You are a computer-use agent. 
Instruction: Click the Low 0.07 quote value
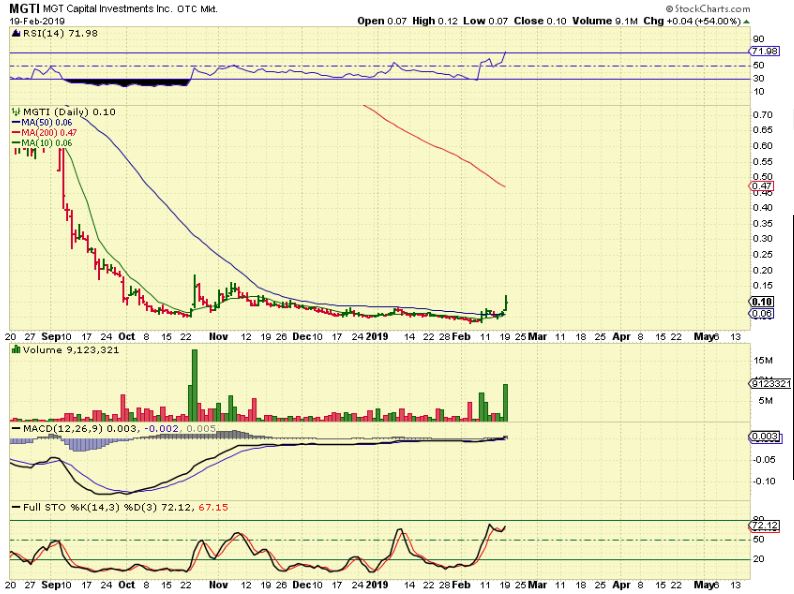tap(485, 21)
